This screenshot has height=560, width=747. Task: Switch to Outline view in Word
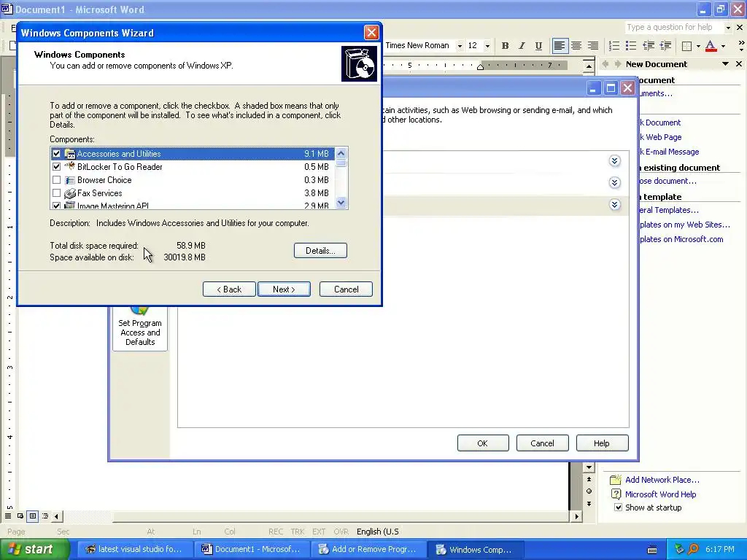[45, 516]
